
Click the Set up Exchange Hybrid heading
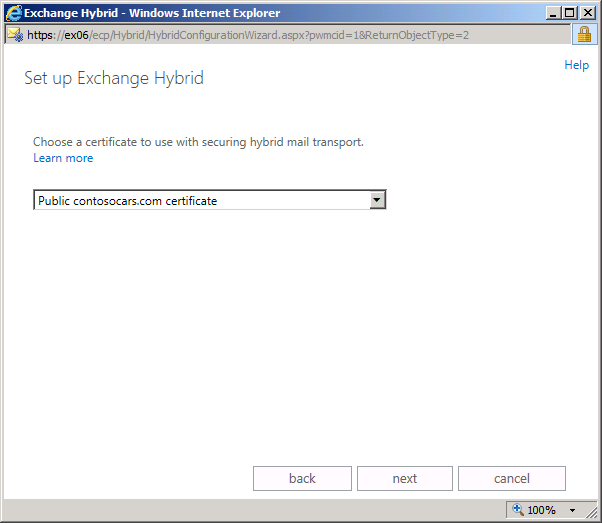(x=114, y=78)
